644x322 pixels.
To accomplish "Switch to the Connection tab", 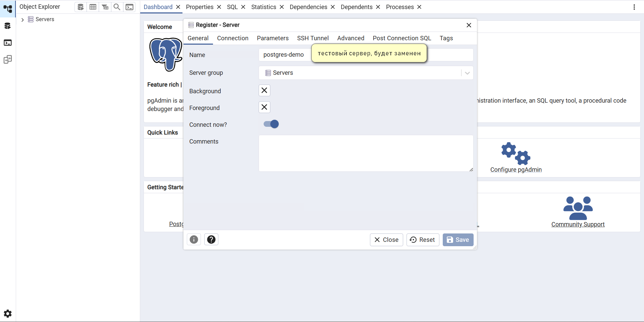I will pyautogui.click(x=233, y=38).
